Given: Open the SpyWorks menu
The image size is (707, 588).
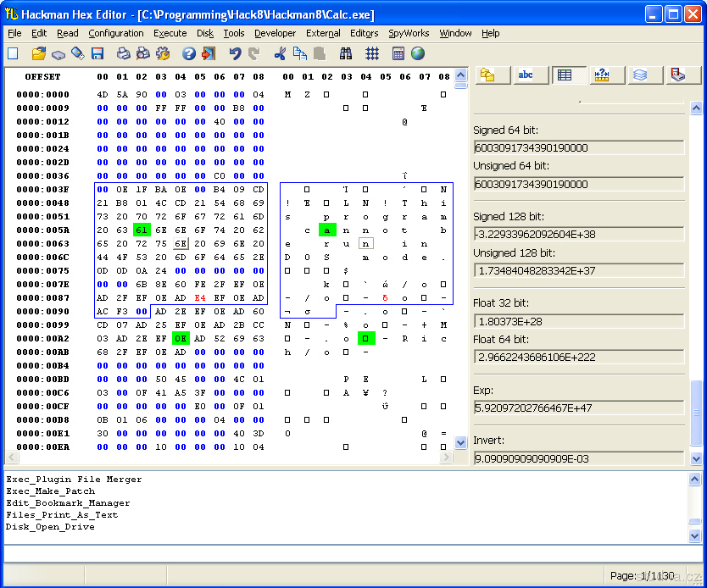Looking at the screenshot, I should pos(409,33).
